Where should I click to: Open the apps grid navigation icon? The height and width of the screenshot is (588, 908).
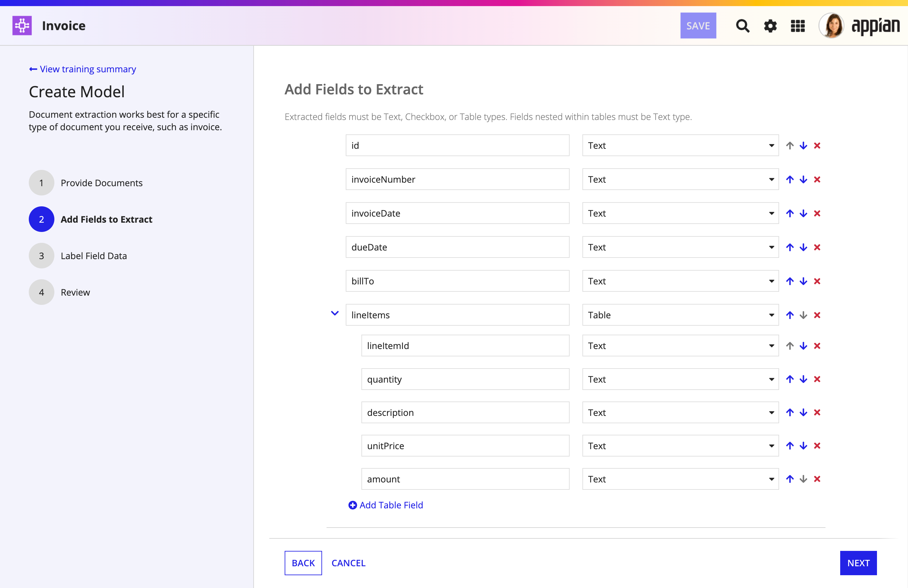[798, 26]
